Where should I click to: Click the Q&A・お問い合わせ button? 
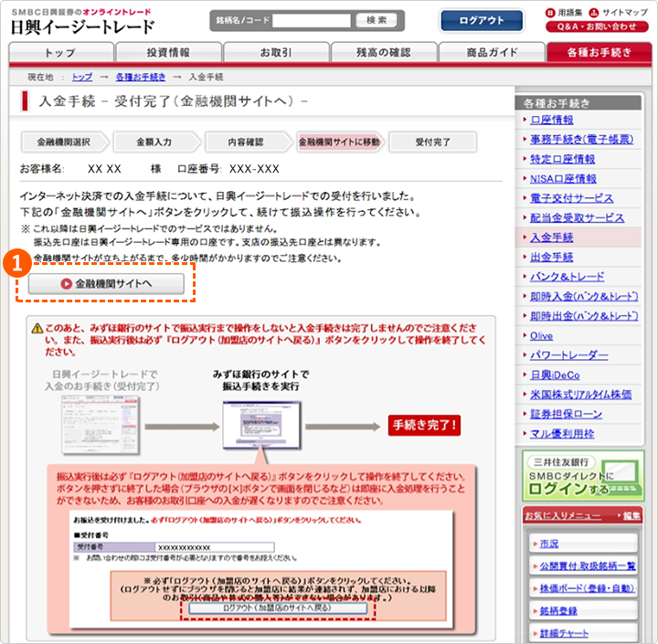click(x=597, y=26)
